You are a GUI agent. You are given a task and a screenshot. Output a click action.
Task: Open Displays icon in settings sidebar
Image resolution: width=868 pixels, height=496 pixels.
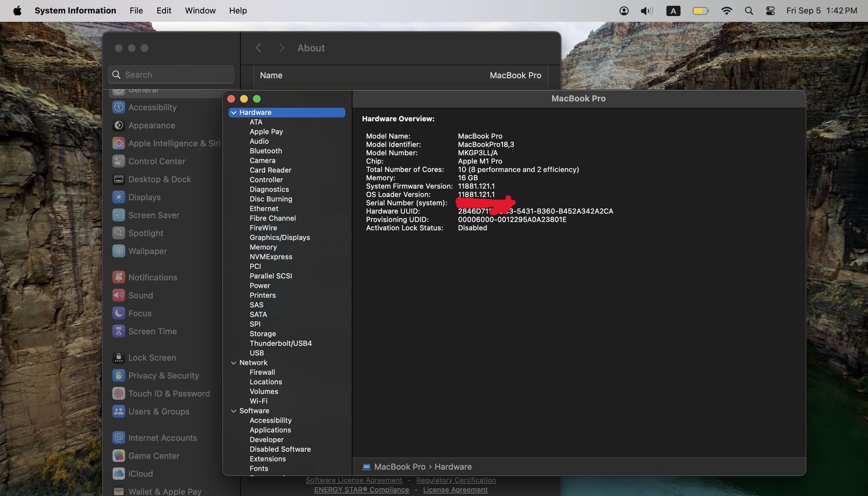(119, 197)
